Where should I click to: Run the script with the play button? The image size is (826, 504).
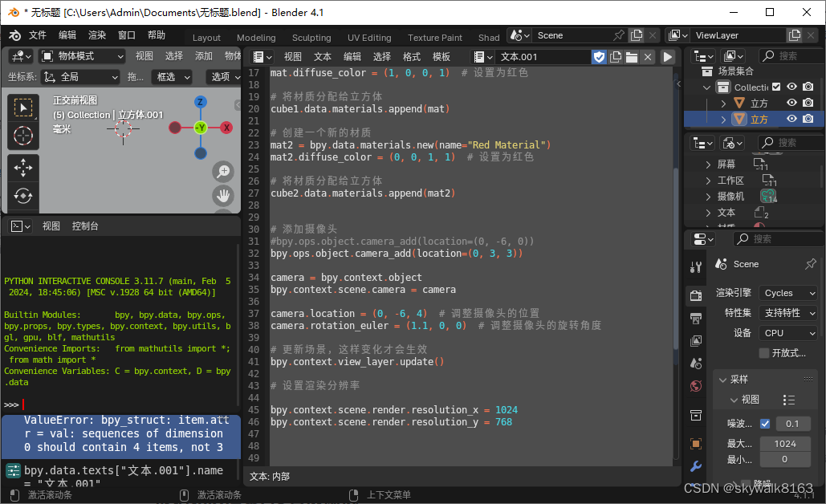667,57
